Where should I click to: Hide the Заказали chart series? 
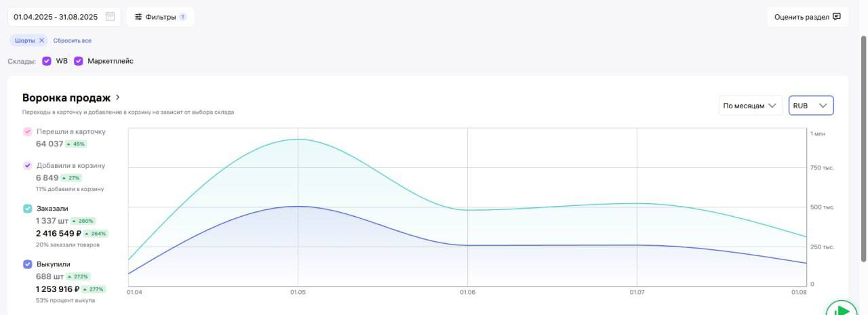click(x=28, y=209)
